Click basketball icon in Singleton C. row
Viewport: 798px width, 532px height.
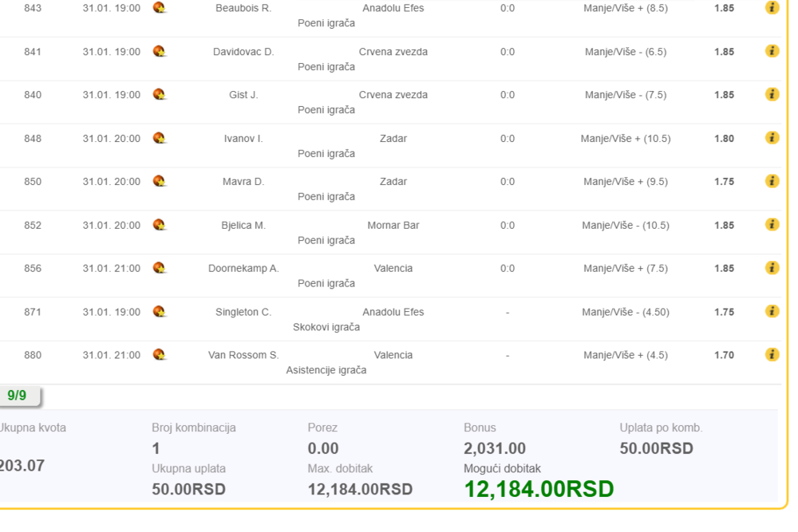coord(160,312)
